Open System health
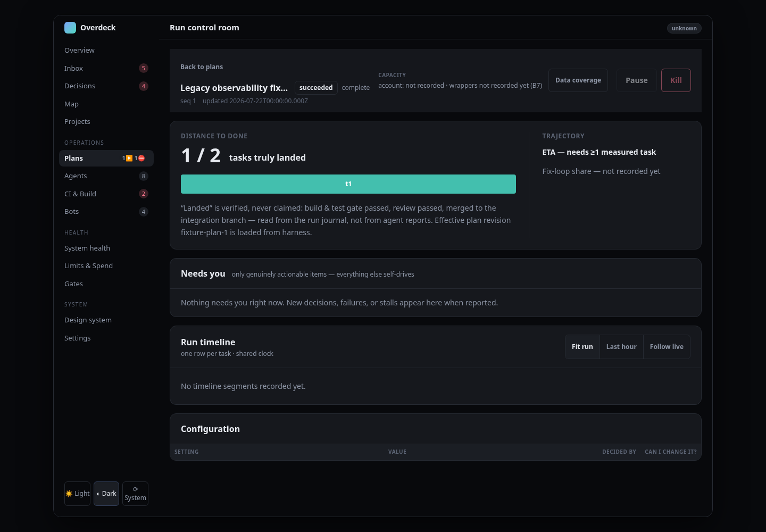Viewport: 766px width, 532px height. pos(106,248)
